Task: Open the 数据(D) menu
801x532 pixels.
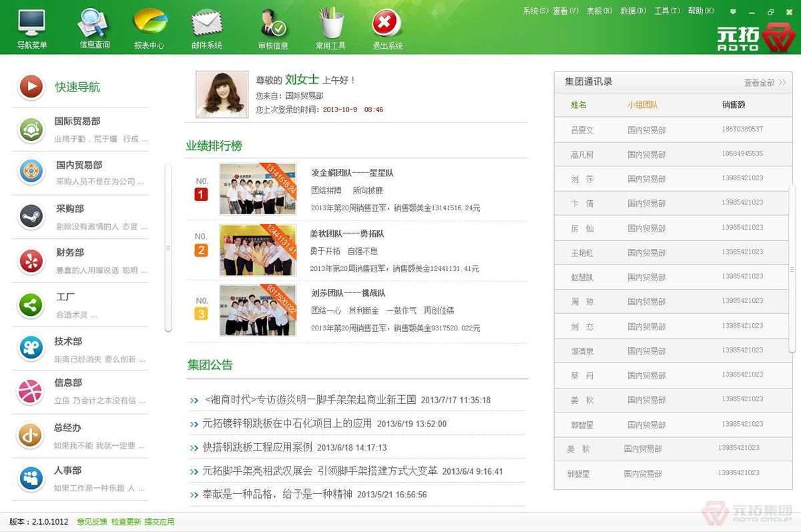Action: pyautogui.click(x=633, y=11)
